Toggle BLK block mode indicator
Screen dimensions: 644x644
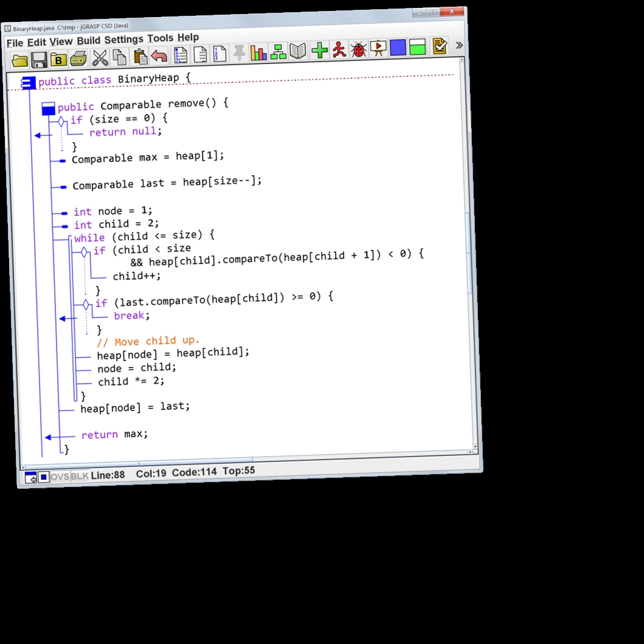pos(80,476)
